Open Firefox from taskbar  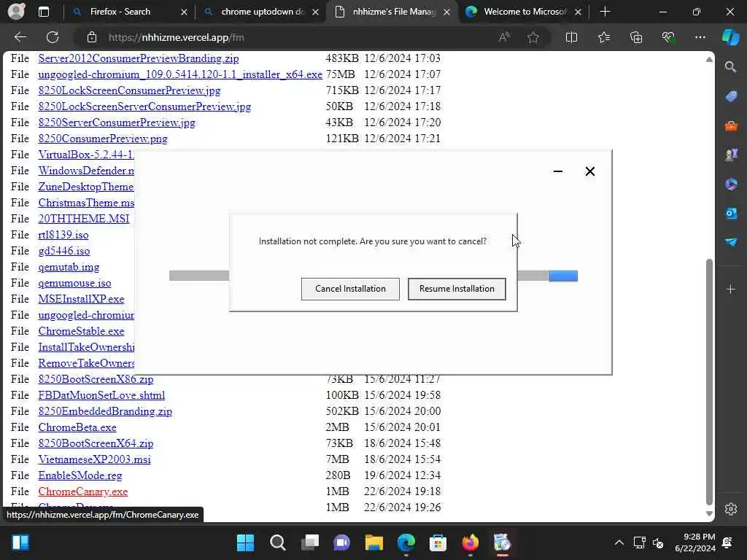click(471, 542)
